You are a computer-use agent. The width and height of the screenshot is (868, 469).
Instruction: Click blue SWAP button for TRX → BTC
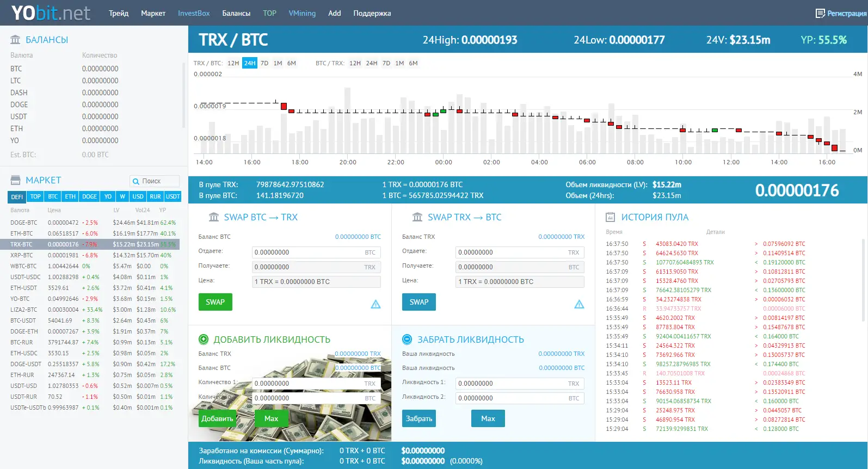[x=419, y=302]
